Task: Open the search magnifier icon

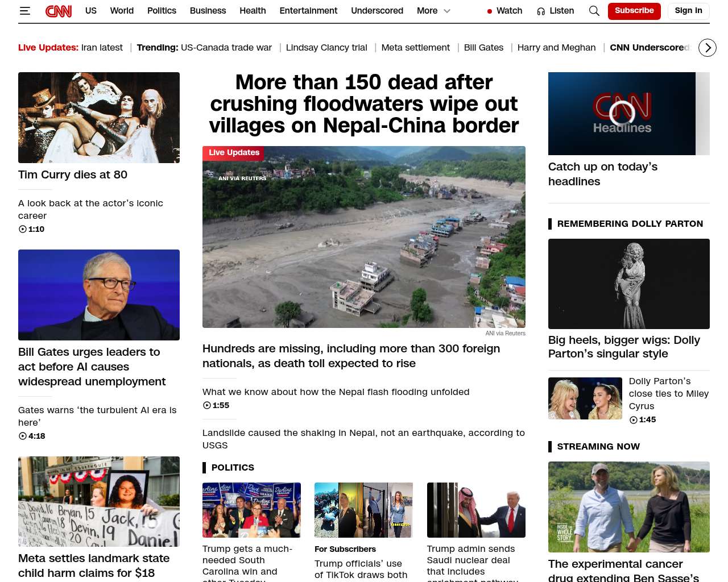Action: tap(594, 11)
